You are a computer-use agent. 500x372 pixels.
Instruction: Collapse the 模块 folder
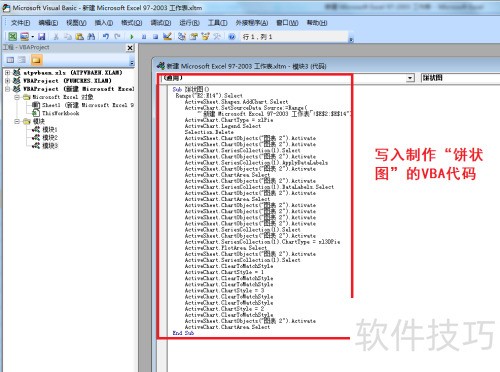point(17,121)
